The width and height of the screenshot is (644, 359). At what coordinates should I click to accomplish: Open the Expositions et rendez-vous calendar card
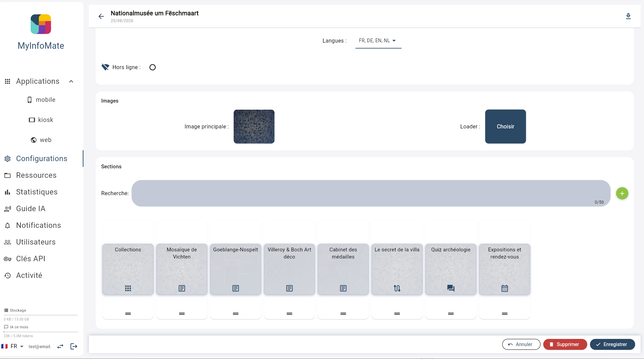(504, 269)
